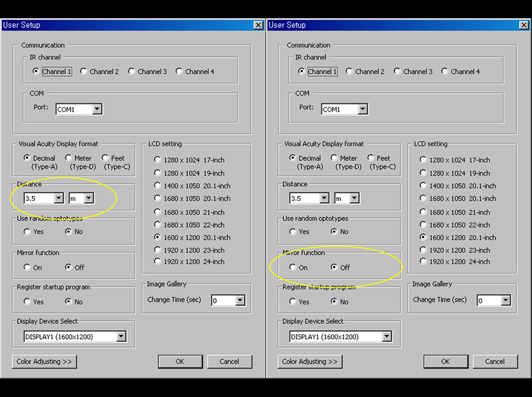Select 1920 x 1200 24-inch LCD setting

click(157, 262)
